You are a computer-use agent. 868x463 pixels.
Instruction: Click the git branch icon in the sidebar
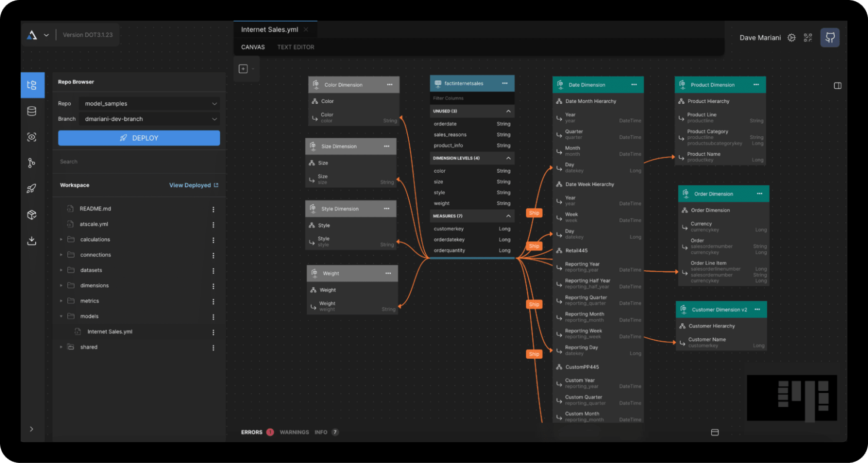(x=32, y=162)
